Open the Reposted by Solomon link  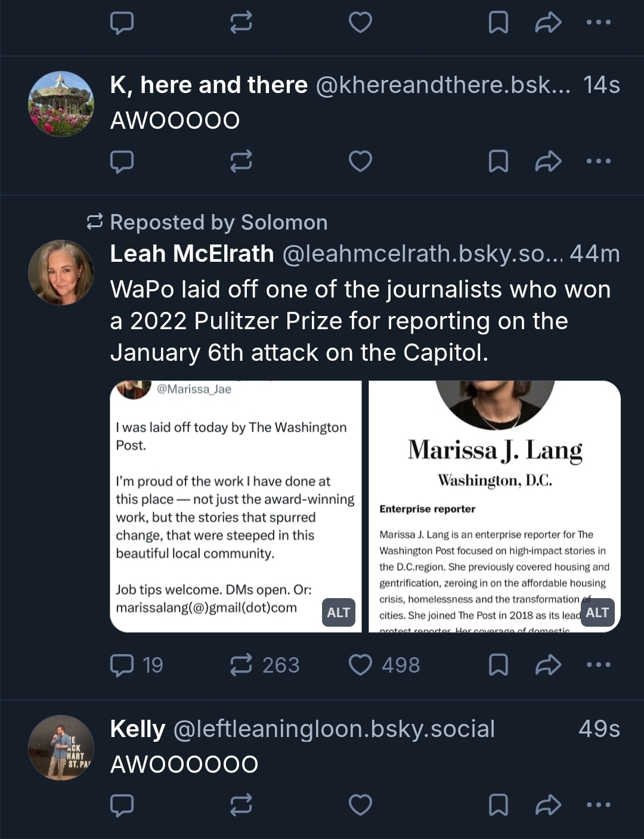pyautogui.click(x=218, y=222)
